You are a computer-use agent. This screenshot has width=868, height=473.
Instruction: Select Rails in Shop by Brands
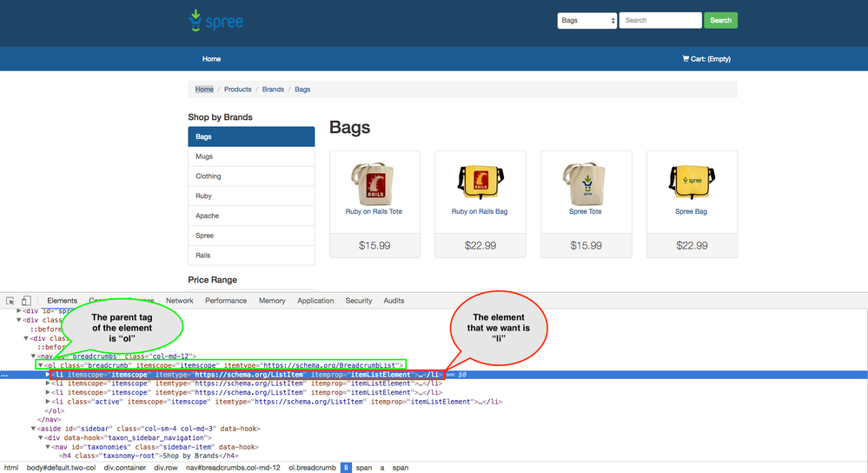(251, 256)
